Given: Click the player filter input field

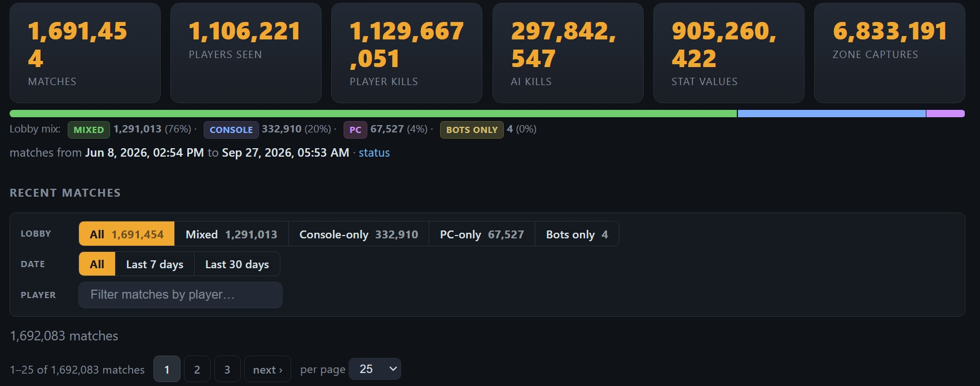Looking at the screenshot, I should [181, 295].
